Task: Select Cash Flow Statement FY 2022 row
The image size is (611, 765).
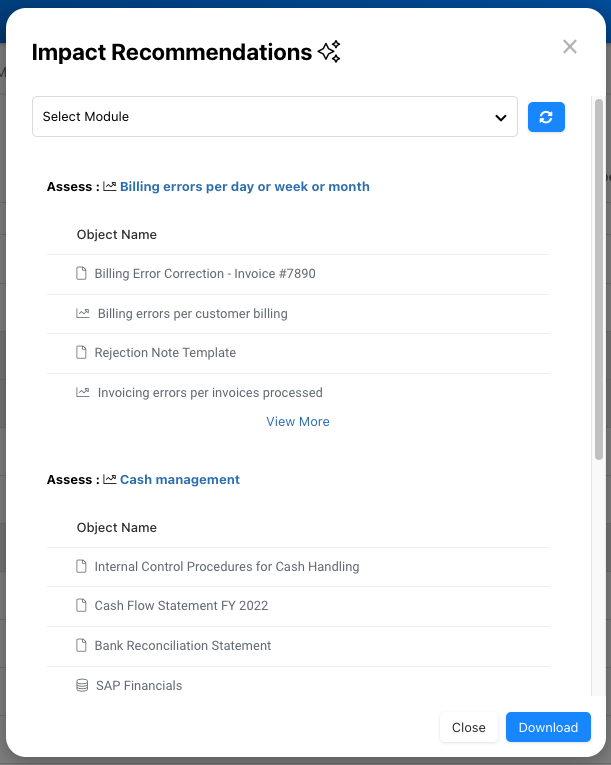Action: point(181,605)
